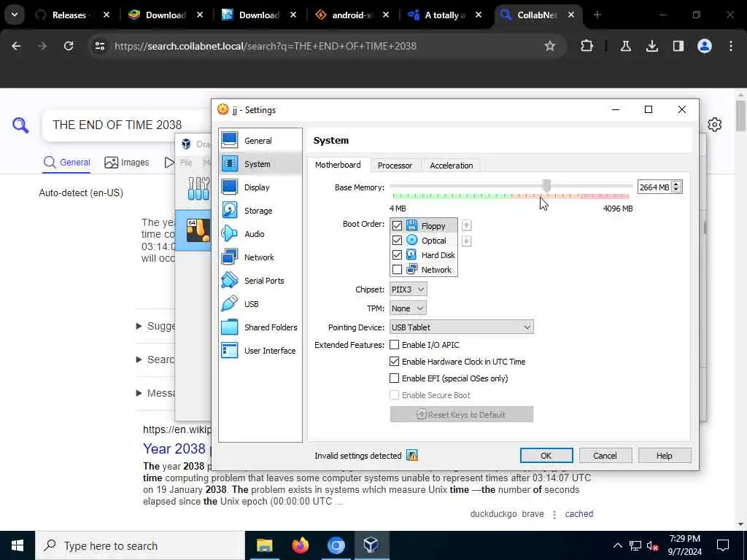Click Help in Settings dialog
747x560 pixels.
664,456
